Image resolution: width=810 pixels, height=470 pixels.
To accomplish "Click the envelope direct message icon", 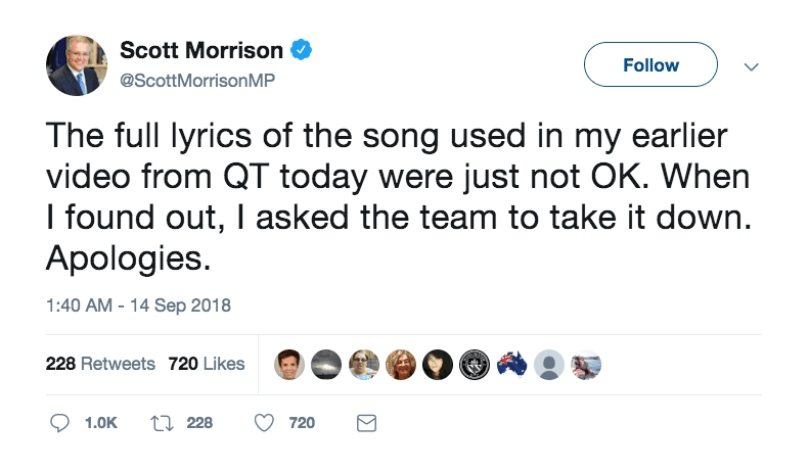I will [x=366, y=424].
